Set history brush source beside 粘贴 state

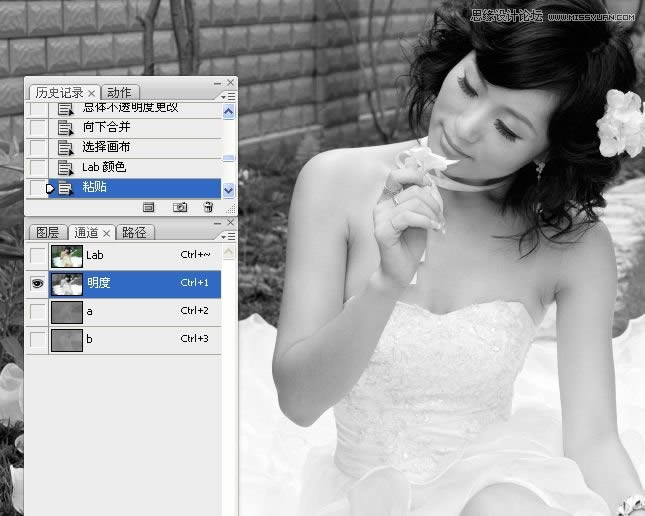[x=37, y=187]
